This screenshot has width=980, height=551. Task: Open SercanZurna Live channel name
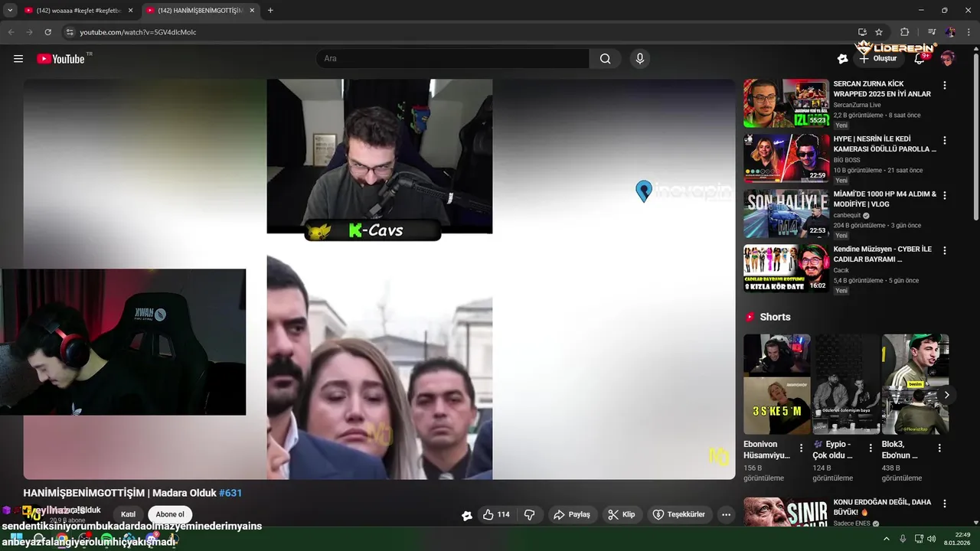(x=857, y=105)
